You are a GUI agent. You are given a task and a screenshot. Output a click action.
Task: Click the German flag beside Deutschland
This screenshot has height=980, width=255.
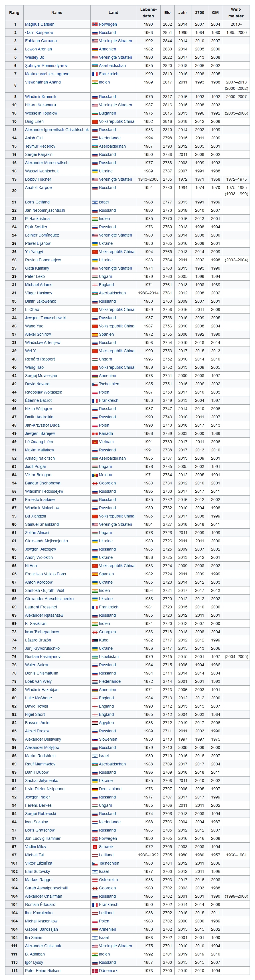[95, 789]
